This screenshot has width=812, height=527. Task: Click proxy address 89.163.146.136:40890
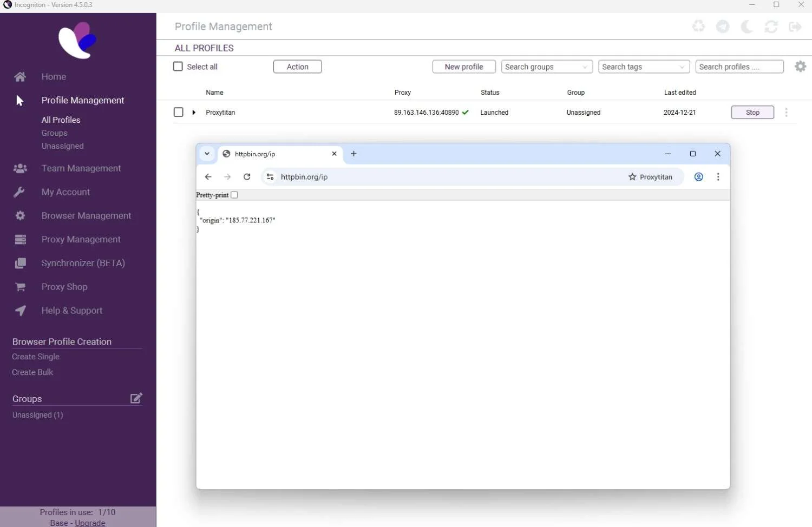[426, 113]
